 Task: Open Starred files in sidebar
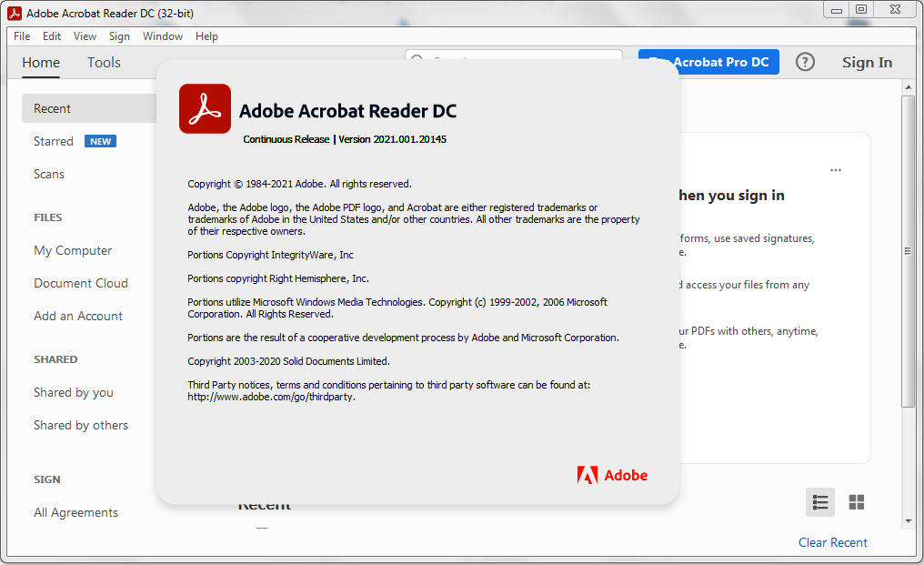coord(54,141)
